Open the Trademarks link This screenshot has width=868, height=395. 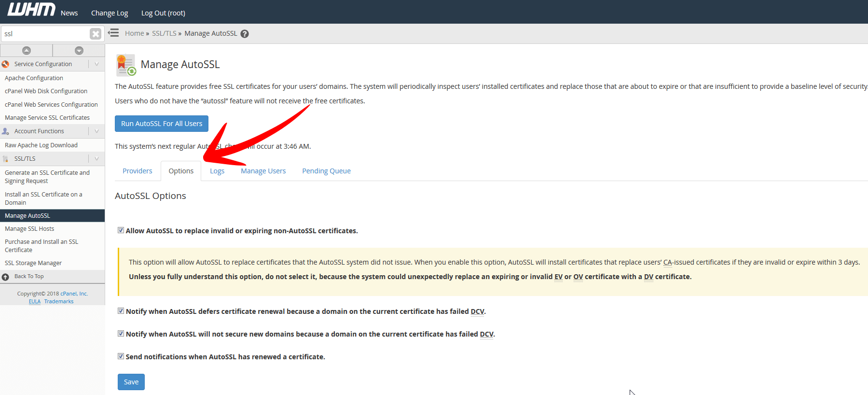point(59,301)
